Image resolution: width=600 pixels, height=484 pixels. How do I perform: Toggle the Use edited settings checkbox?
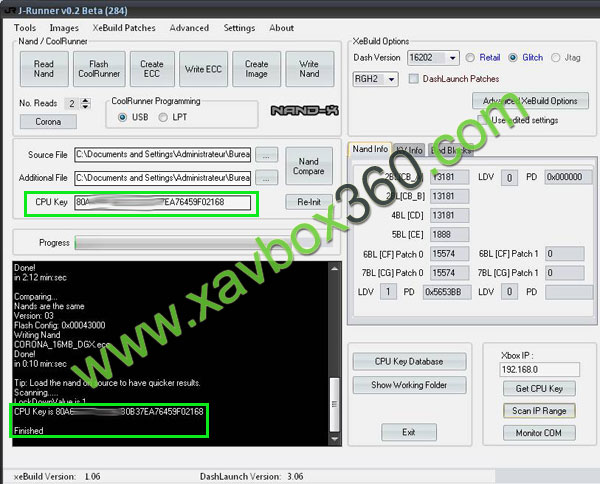coord(482,120)
